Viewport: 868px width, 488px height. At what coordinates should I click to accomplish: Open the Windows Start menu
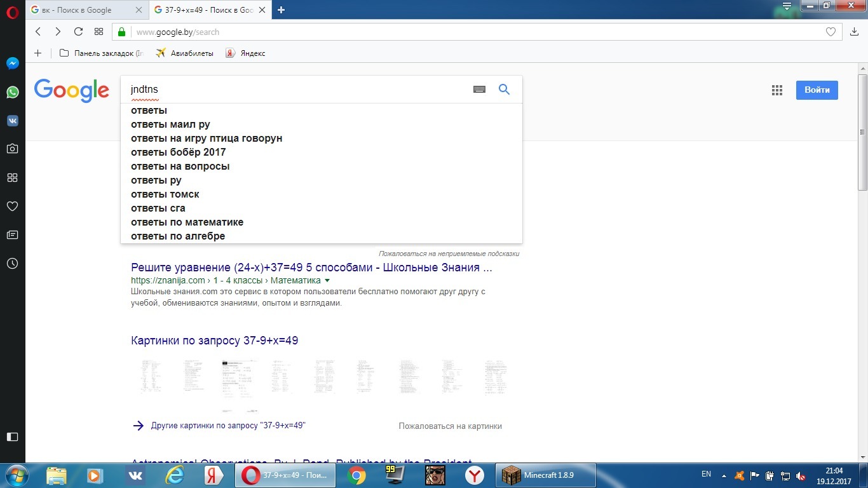(x=17, y=475)
